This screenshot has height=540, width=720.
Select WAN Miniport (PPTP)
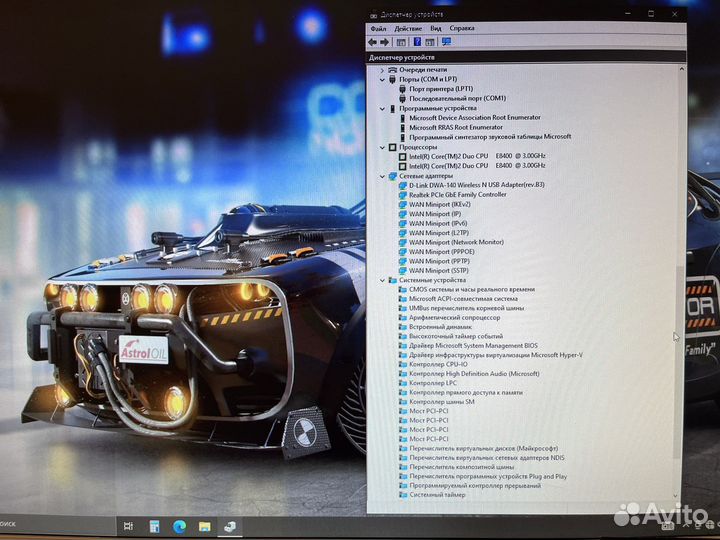(439, 261)
